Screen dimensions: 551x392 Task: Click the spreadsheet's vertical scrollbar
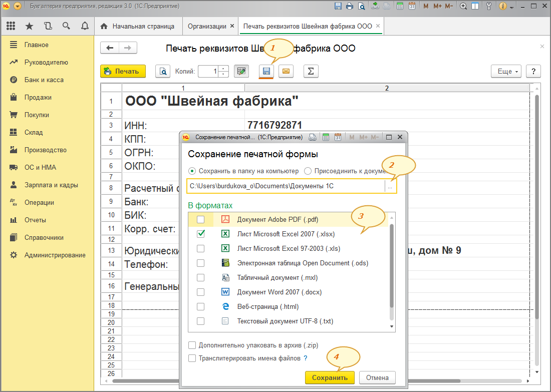(x=536, y=207)
